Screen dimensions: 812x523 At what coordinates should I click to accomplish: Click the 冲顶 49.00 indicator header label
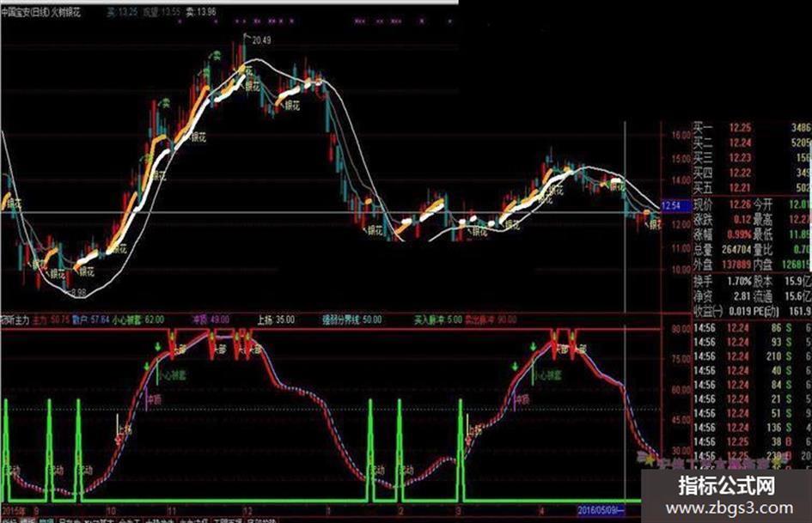click(x=211, y=320)
